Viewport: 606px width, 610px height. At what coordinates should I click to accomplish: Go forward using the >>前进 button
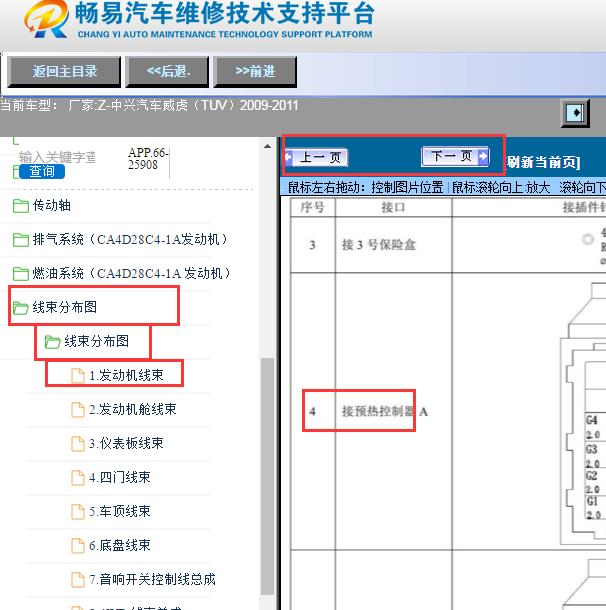[x=255, y=72]
